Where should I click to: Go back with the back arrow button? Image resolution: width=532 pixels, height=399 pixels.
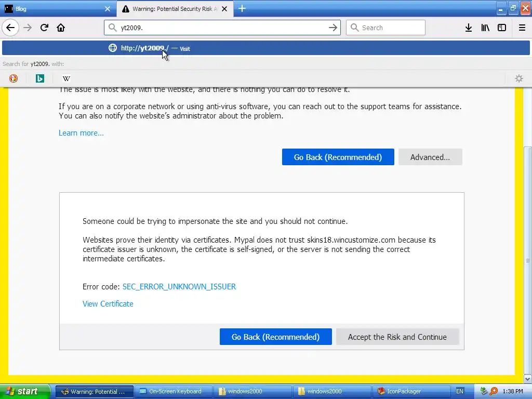pos(10,28)
